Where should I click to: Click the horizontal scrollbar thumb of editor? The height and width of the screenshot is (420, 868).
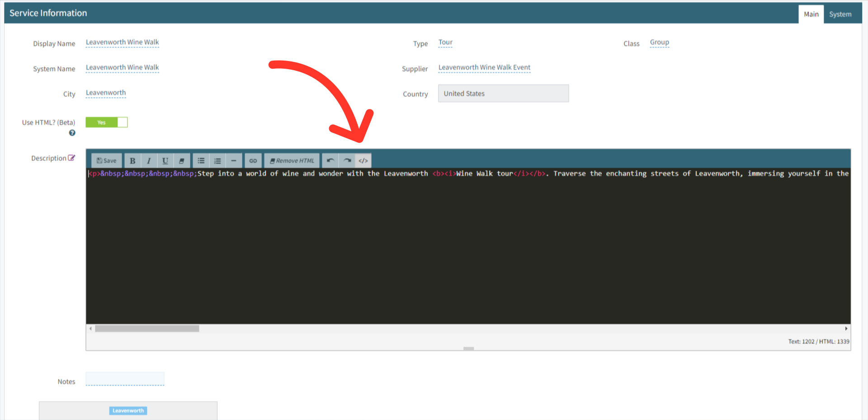[147, 329]
